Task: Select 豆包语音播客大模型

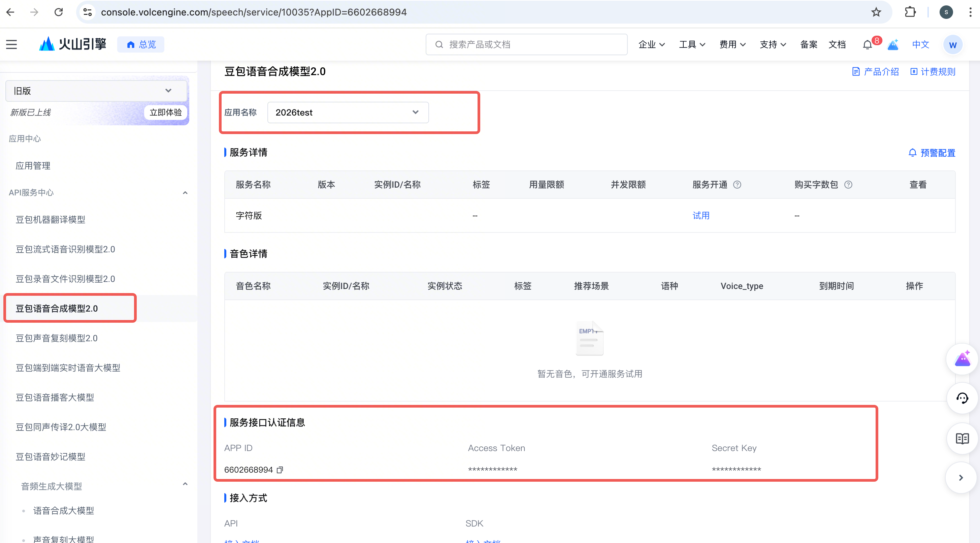Action: point(55,397)
